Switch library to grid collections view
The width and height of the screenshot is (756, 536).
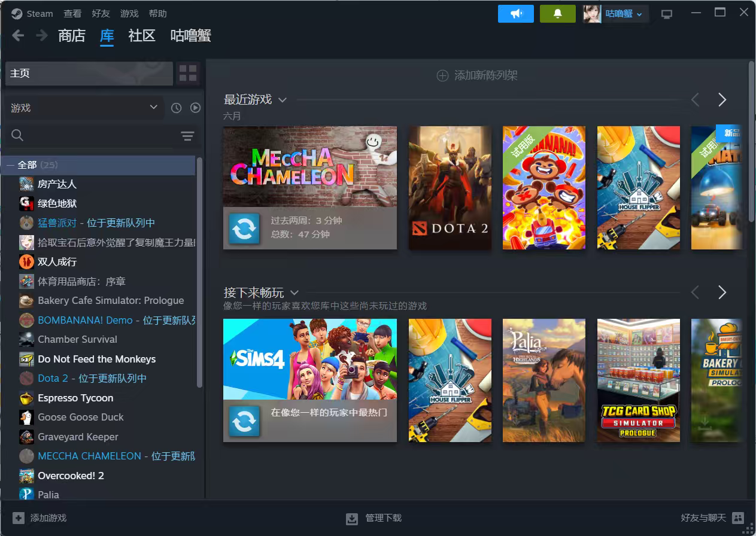[x=188, y=74]
